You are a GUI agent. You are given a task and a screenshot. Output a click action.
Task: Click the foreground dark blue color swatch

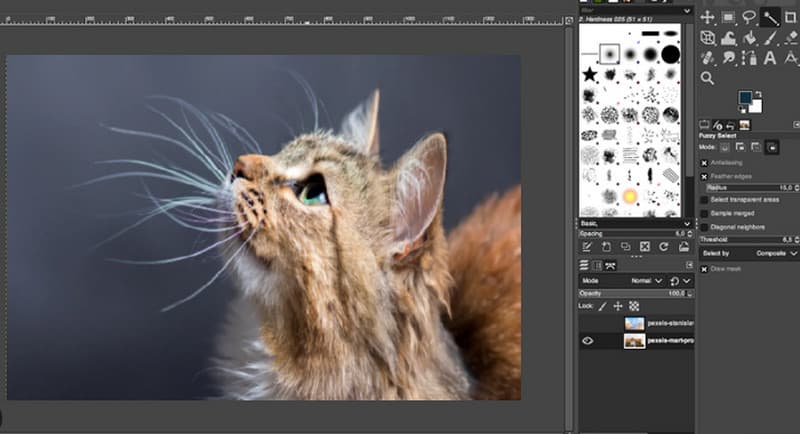click(744, 97)
